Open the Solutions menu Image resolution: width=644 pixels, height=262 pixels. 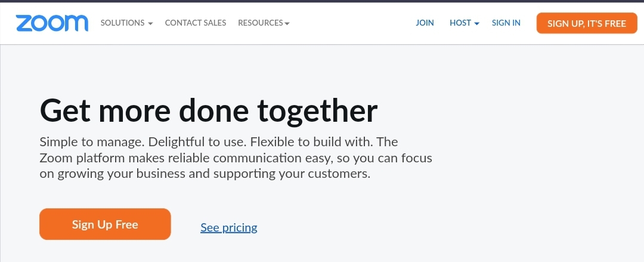click(122, 23)
